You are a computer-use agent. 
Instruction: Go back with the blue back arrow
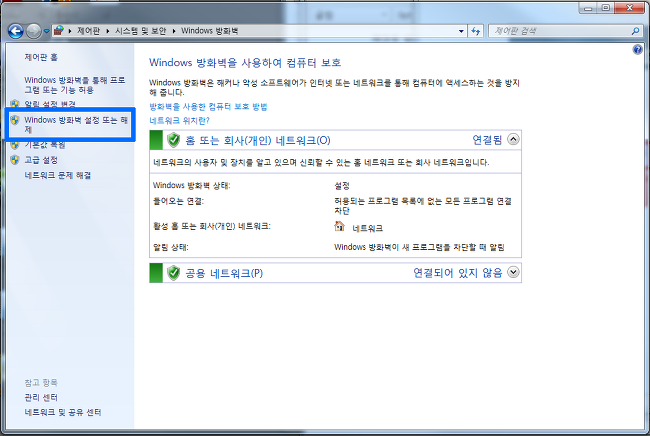click(16, 31)
